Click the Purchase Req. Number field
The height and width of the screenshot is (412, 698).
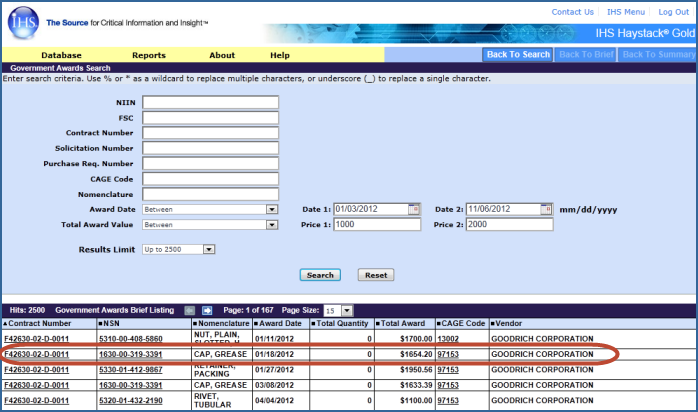211,163
